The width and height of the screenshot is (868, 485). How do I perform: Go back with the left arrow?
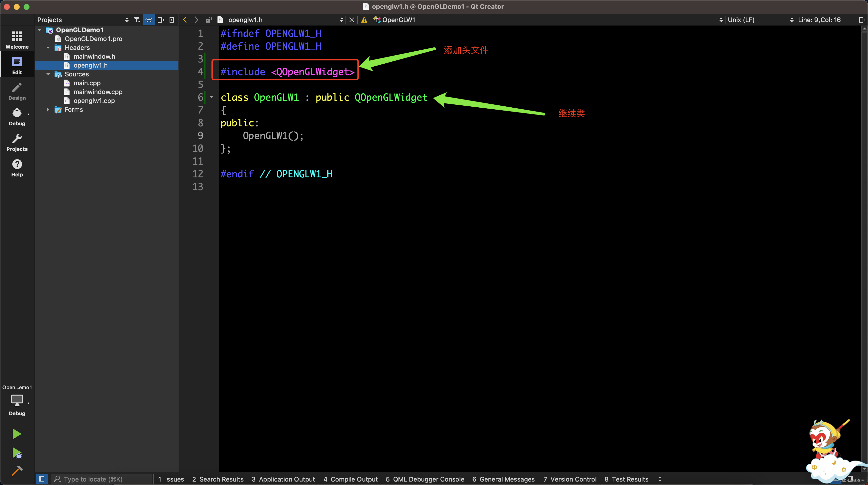(x=185, y=20)
